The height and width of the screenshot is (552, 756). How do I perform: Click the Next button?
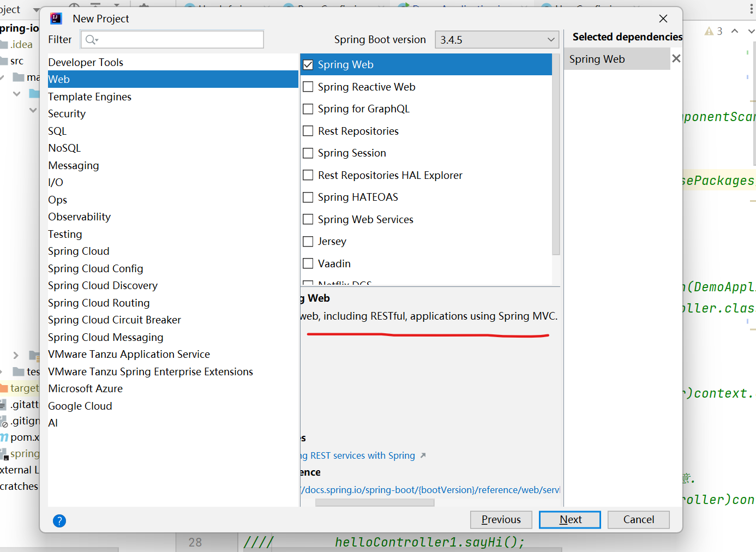[570, 519]
